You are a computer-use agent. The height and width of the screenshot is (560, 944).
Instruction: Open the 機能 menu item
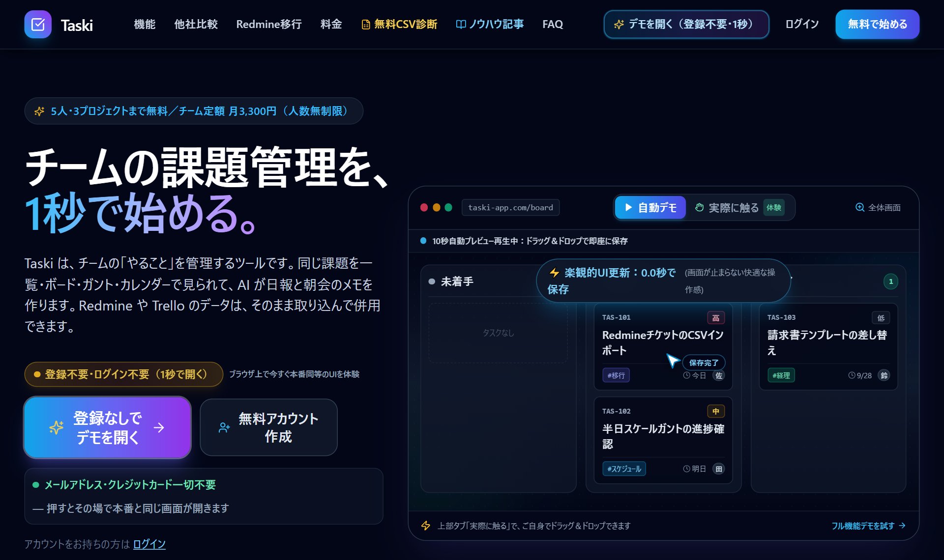145,24
